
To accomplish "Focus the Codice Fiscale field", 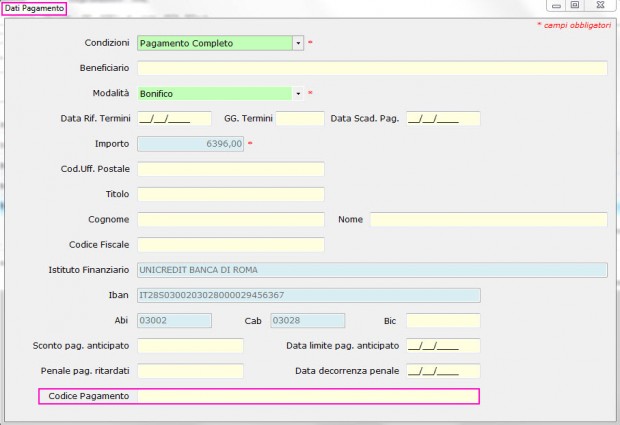I will tap(231, 245).
